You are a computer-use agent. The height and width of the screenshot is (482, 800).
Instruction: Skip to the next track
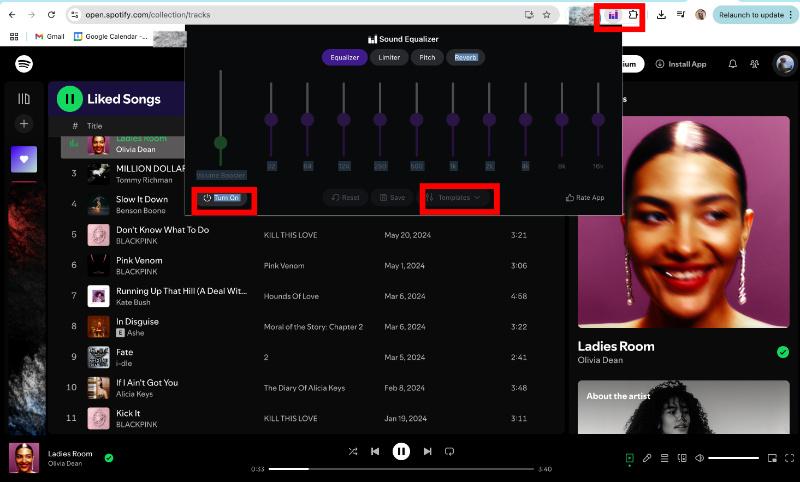427,451
